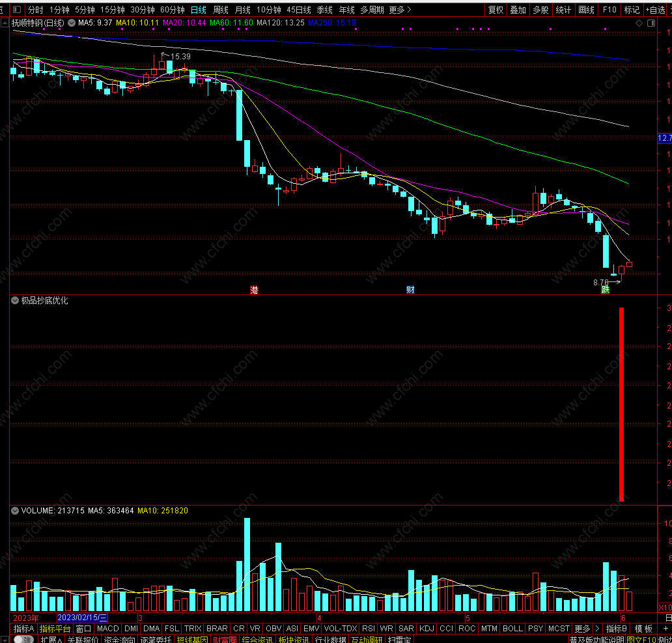Collapse arrow at top-left of chart
672x643 pixels.
[5, 23]
